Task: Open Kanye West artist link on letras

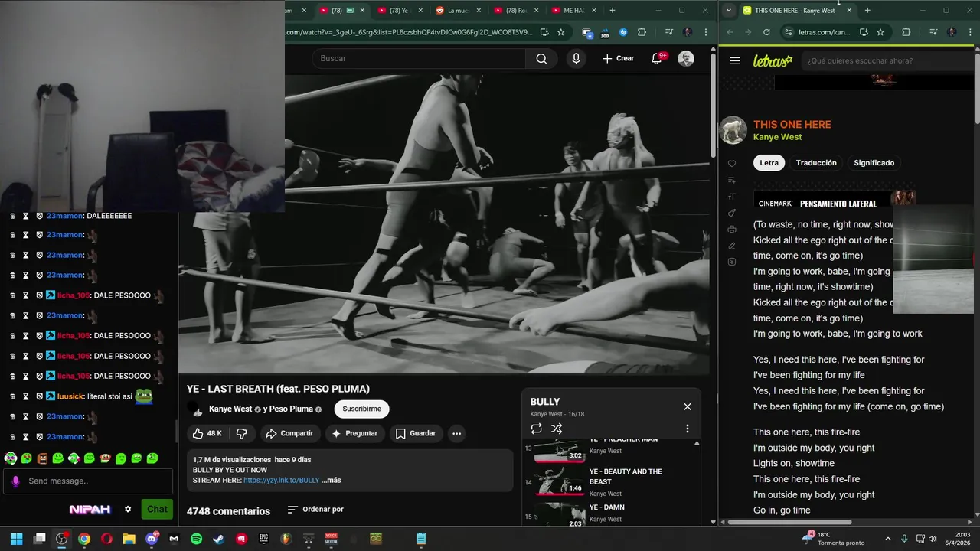Action: (x=777, y=137)
